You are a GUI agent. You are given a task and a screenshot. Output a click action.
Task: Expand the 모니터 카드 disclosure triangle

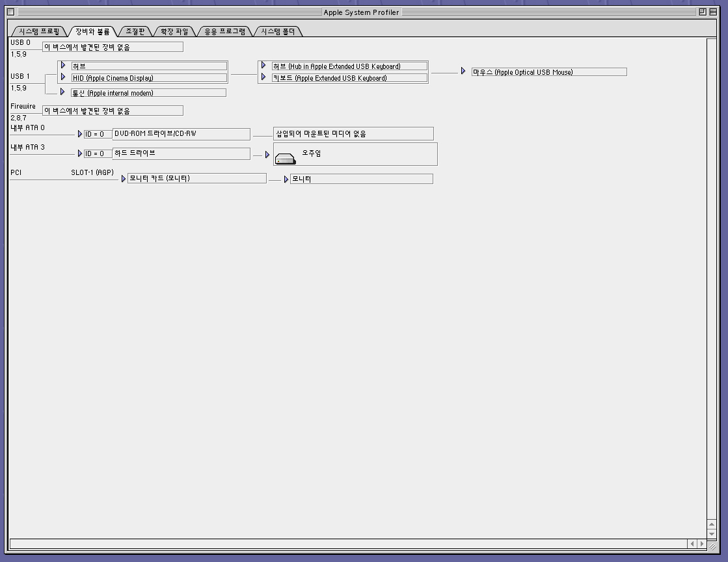point(124,178)
